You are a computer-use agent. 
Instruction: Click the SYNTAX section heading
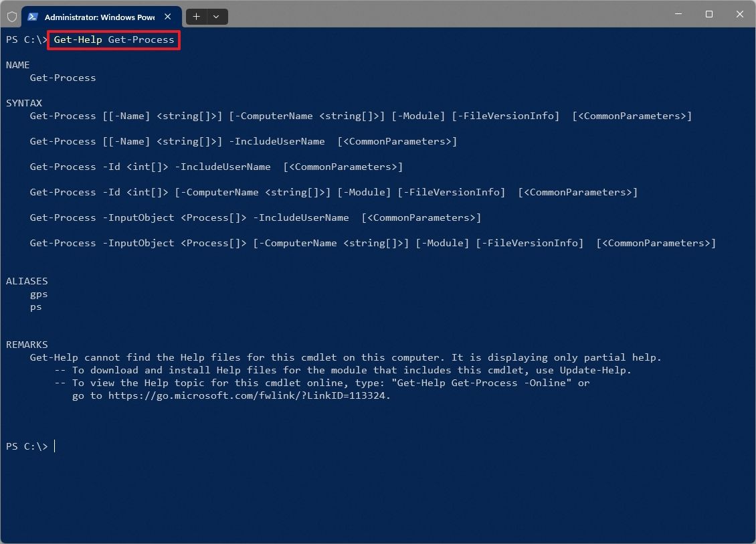point(24,103)
